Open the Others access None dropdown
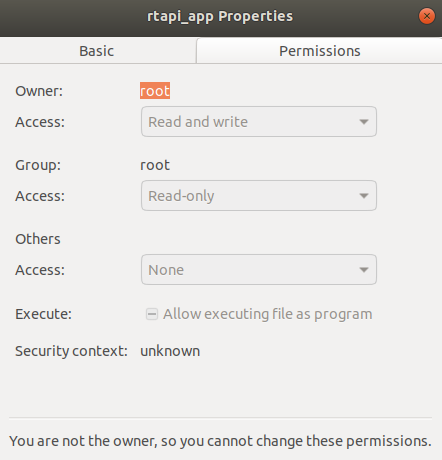 (259, 270)
